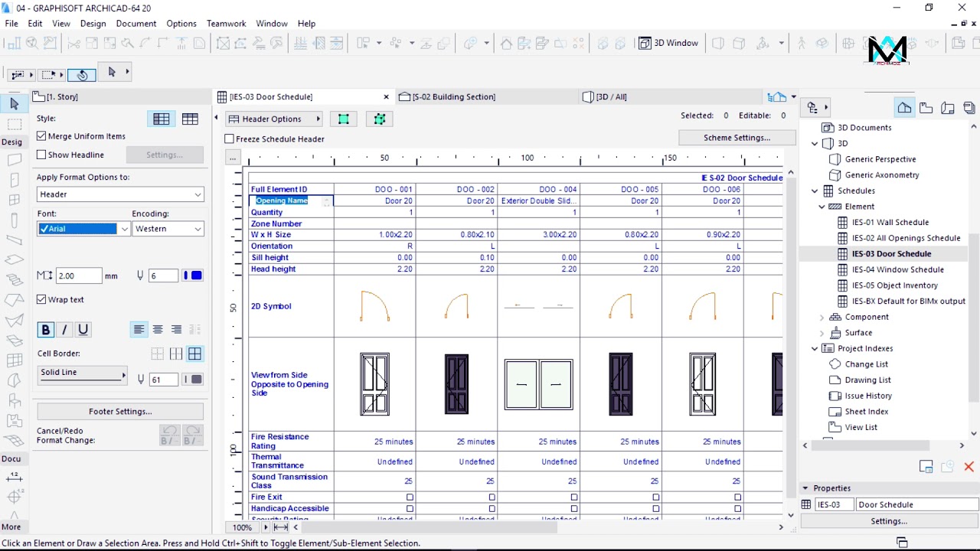Switch navigator to Layout Book
Screen dimensions: 980x551
(x=948, y=108)
